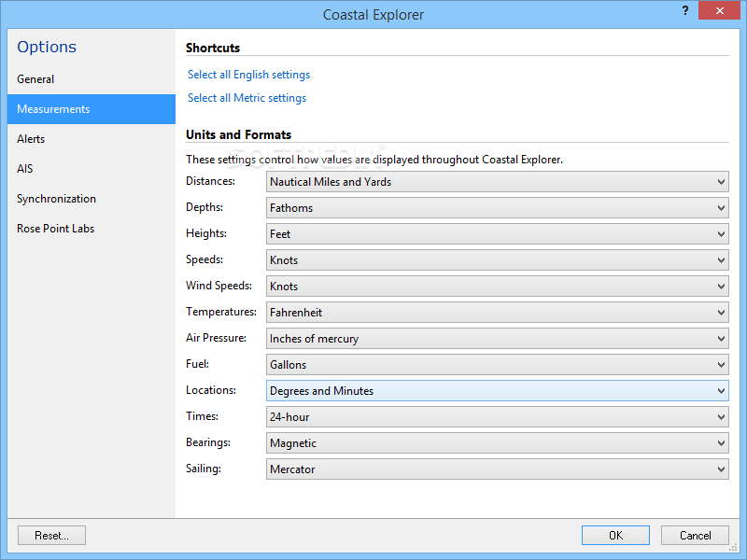Viewport: 747px width, 560px height.
Task: Confirm settings with the OK button
Action: 615,536
